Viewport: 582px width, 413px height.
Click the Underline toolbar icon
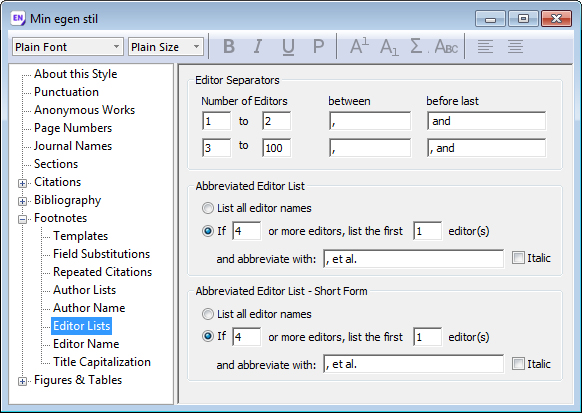pyautogui.click(x=288, y=47)
